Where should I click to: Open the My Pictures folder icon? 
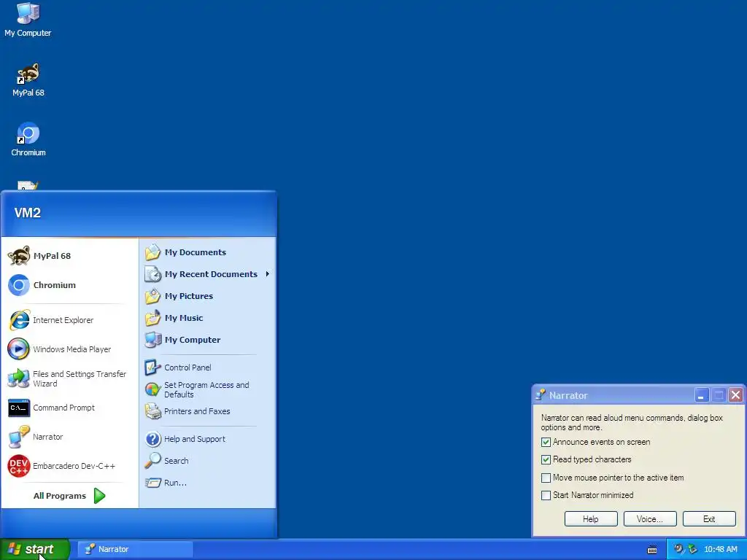coord(153,296)
